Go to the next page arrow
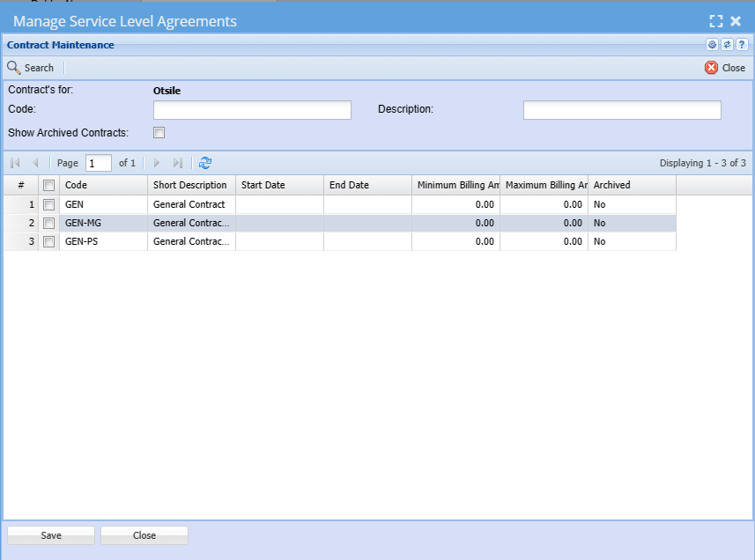 pos(157,163)
